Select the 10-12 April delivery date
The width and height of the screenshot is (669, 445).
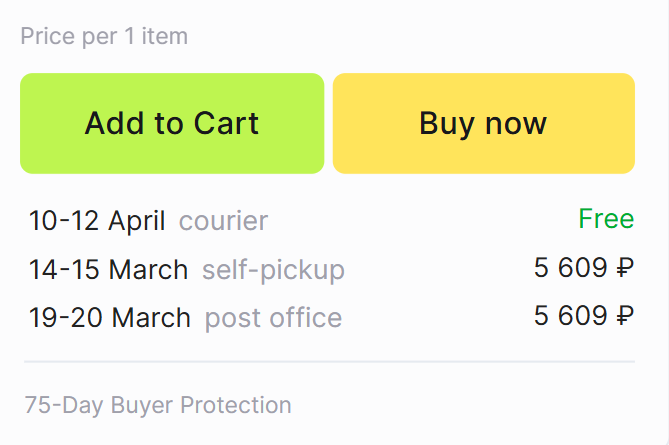tap(97, 220)
